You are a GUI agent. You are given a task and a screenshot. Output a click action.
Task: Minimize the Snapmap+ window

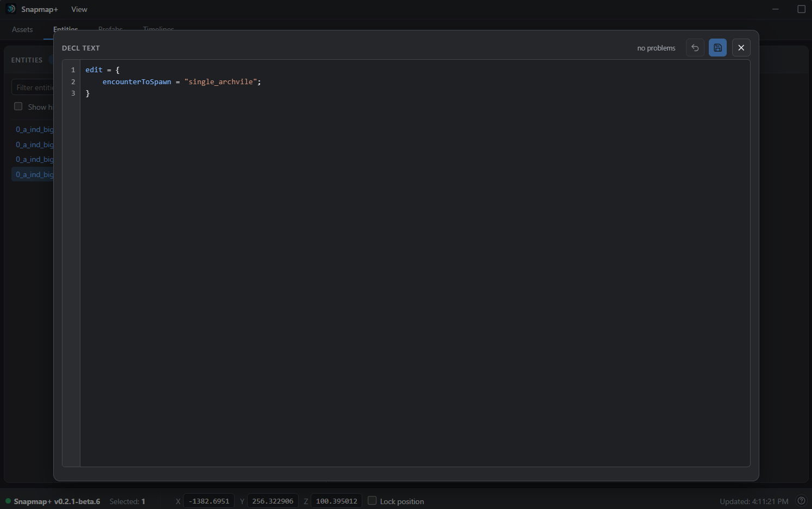tap(776, 9)
